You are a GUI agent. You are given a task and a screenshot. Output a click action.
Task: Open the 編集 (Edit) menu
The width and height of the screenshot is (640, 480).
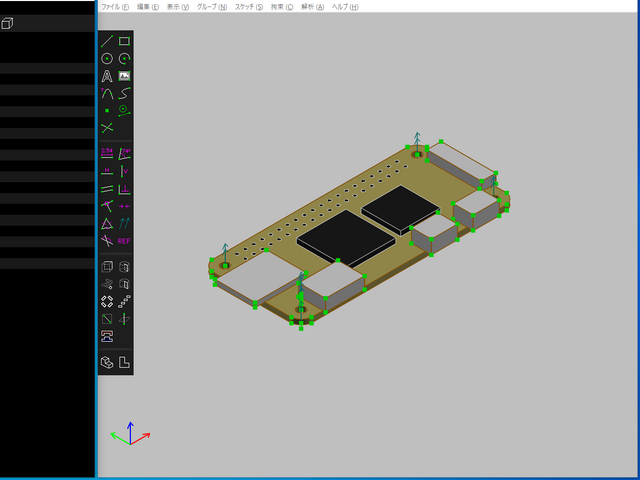point(149,6)
